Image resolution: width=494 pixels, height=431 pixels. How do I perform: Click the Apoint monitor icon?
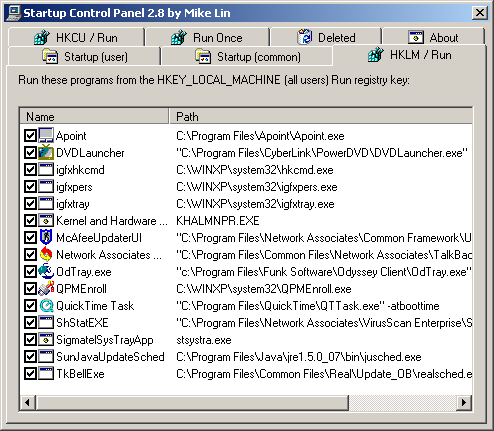point(46,136)
